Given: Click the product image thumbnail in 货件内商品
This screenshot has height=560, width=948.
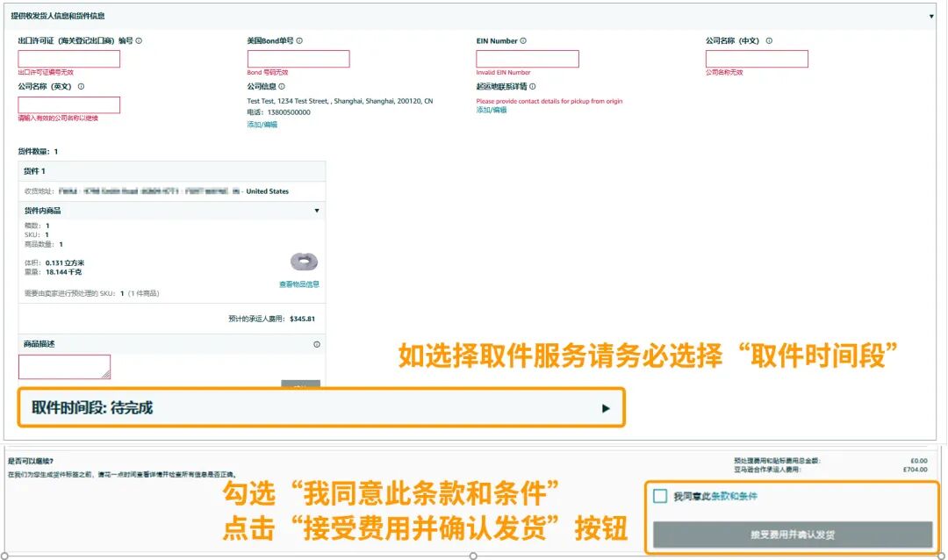Looking at the screenshot, I should (303, 261).
